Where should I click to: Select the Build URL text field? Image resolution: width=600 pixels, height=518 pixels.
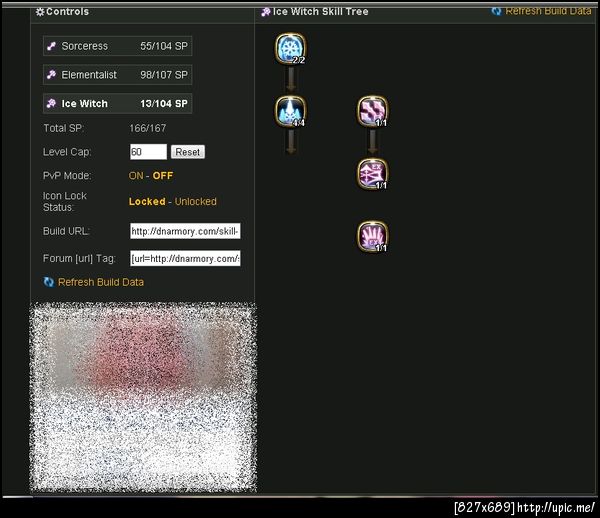(185, 231)
